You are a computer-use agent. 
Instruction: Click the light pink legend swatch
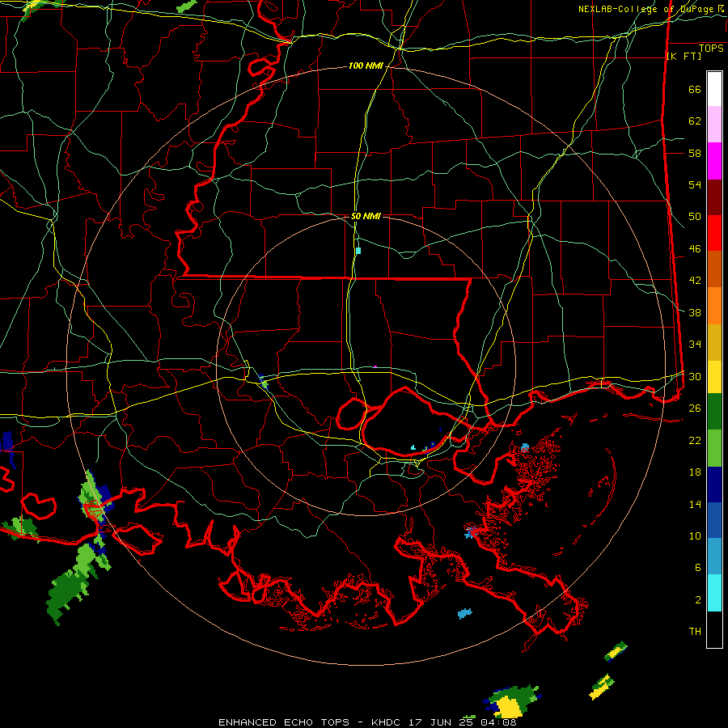click(714, 125)
